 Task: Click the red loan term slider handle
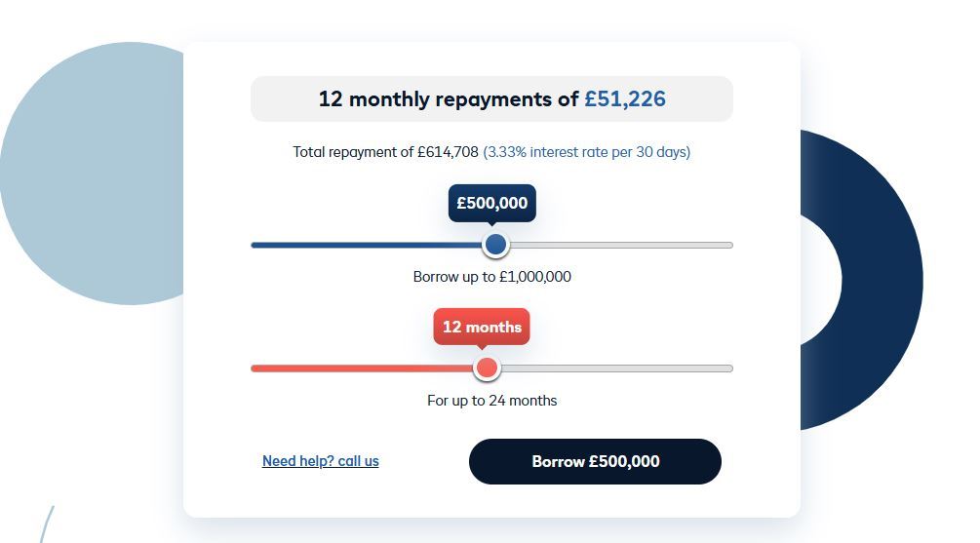(x=487, y=368)
